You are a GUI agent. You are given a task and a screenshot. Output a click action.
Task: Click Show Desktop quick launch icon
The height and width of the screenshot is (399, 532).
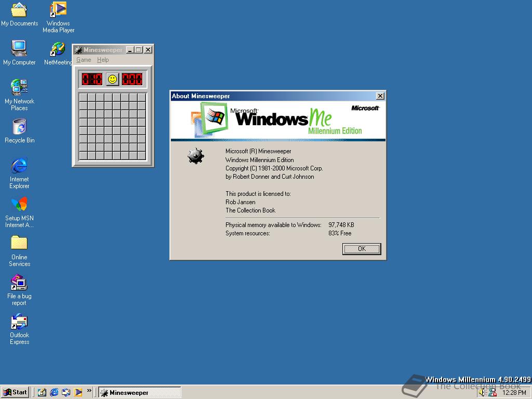tap(42, 392)
